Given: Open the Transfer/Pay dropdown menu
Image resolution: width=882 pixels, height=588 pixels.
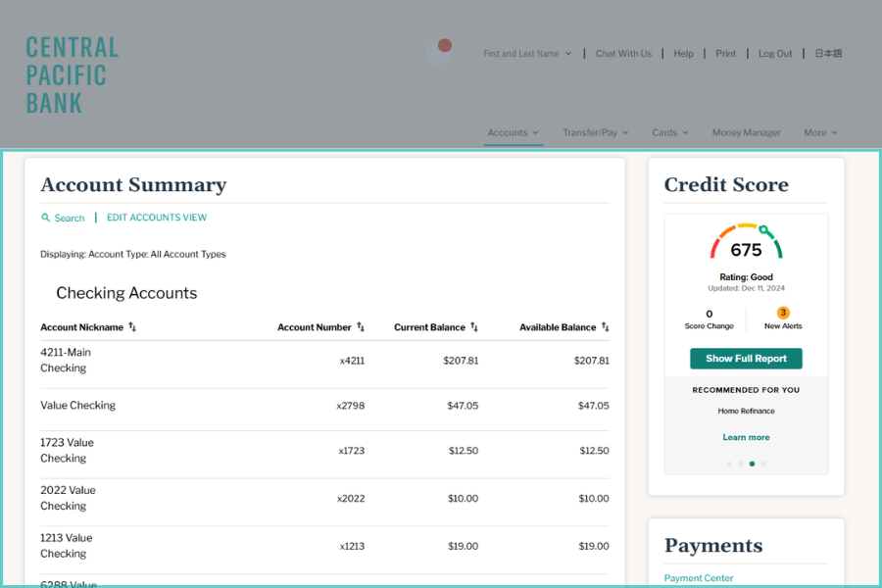Looking at the screenshot, I should pyautogui.click(x=595, y=132).
